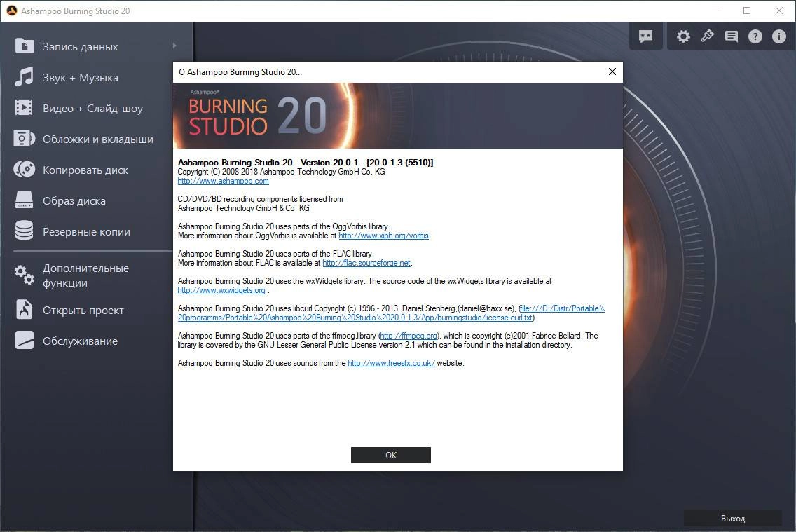796x532 pixels.
Task: Select Обложки и вкладыши menu item
Action: [97, 139]
